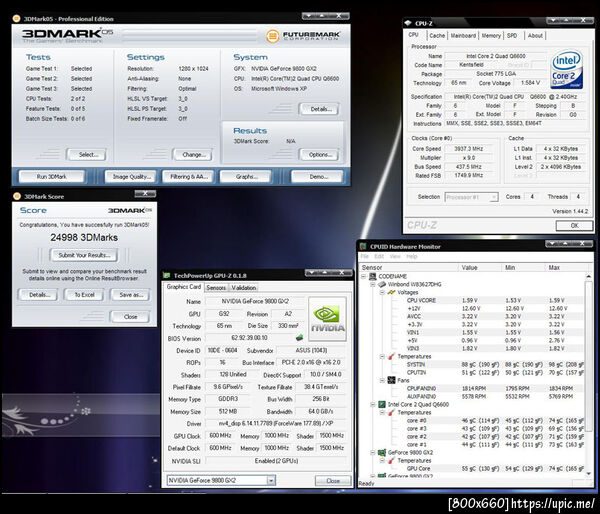Click Max column header
This screenshot has width=600, height=514.
click(566, 268)
